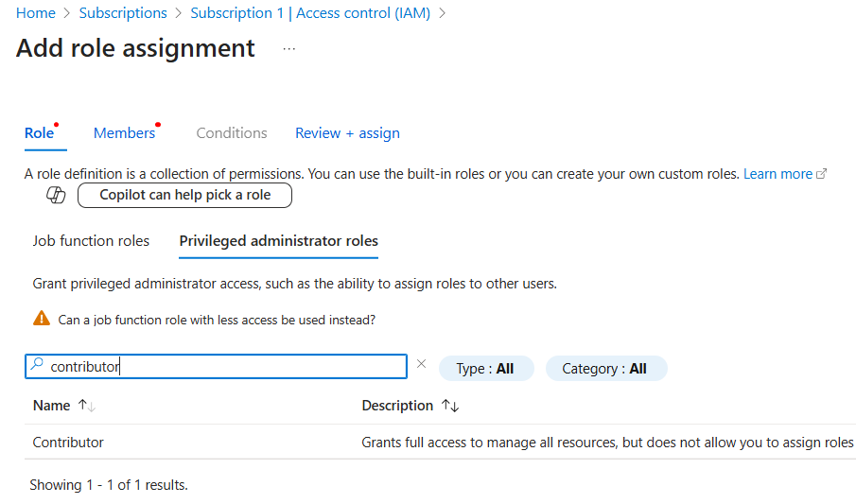Click the 'Showing 1 - 1 of 1 results' text

coord(109,485)
